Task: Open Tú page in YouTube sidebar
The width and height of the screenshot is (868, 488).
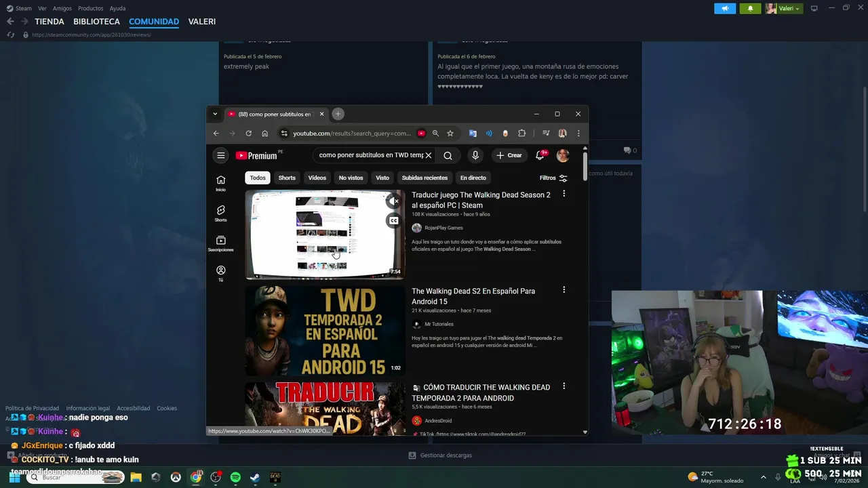Action: click(220, 274)
